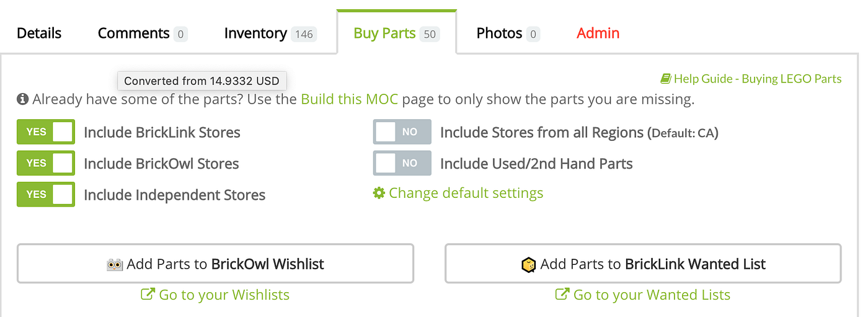Click the BrickOwl owl icon in the Wishlist button

coord(115,264)
